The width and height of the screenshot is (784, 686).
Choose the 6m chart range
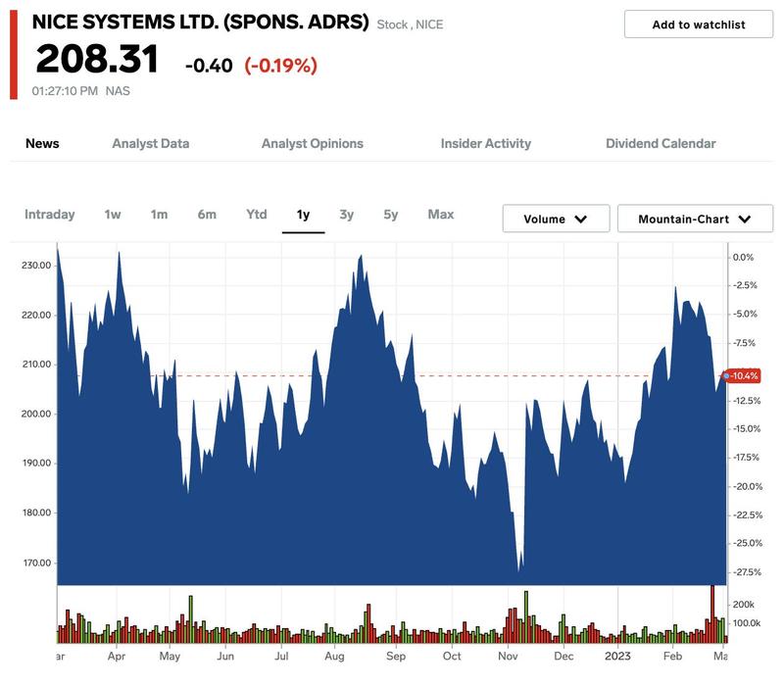point(207,215)
